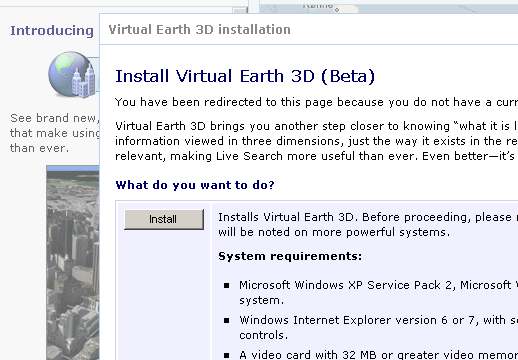This screenshot has width=518, height=360.
Task: Click the Install button
Action: [164, 219]
